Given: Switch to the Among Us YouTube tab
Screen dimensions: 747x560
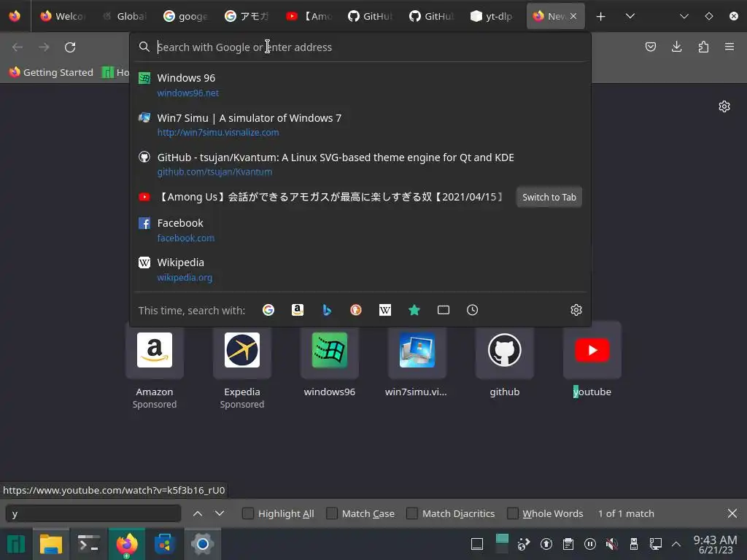Looking at the screenshot, I should (x=309, y=16).
